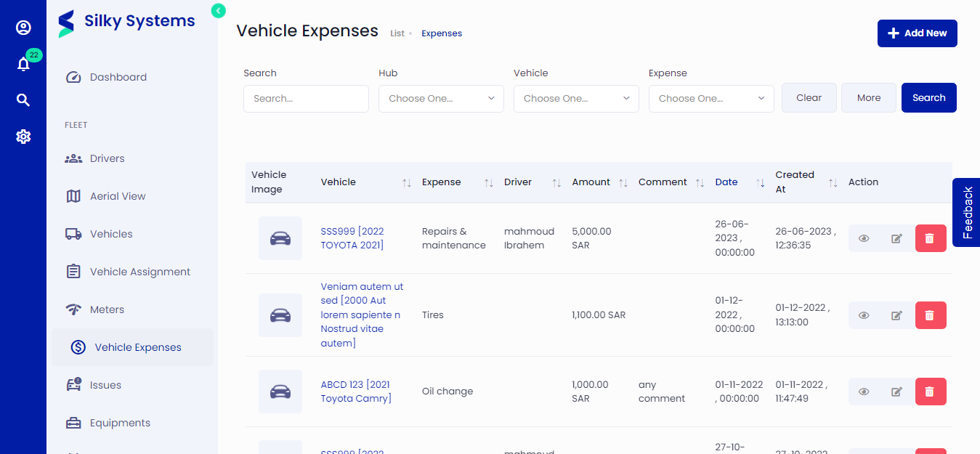This screenshot has height=454, width=980.
Task: Click the user profile icon in sidebar
Action: click(23, 27)
